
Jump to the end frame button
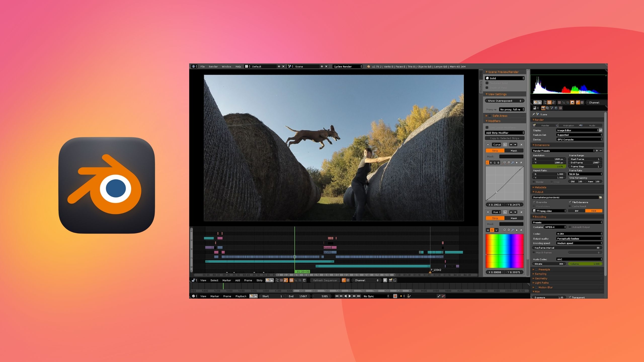(359, 296)
